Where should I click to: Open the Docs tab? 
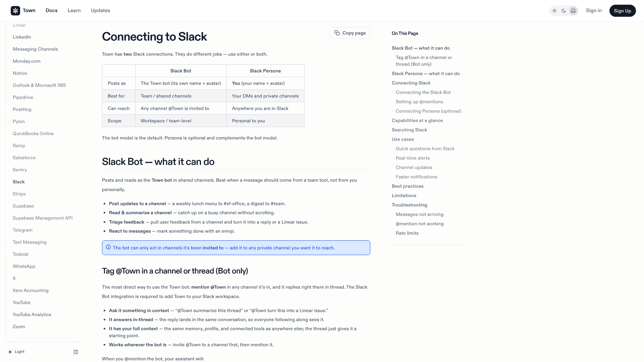52,11
